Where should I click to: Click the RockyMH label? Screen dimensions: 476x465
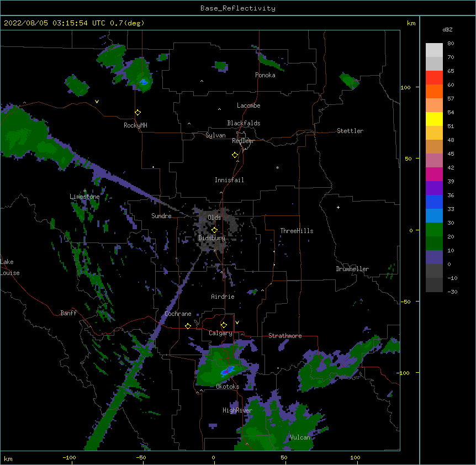[135, 125]
